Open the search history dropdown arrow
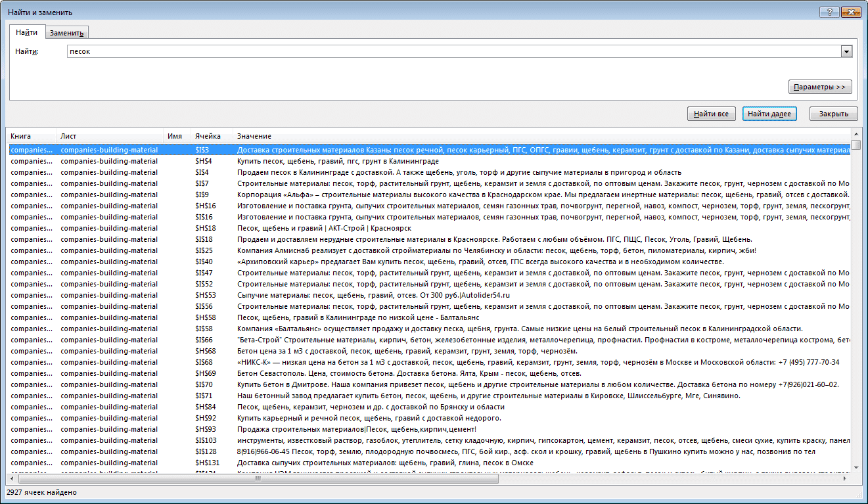 pyautogui.click(x=847, y=51)
